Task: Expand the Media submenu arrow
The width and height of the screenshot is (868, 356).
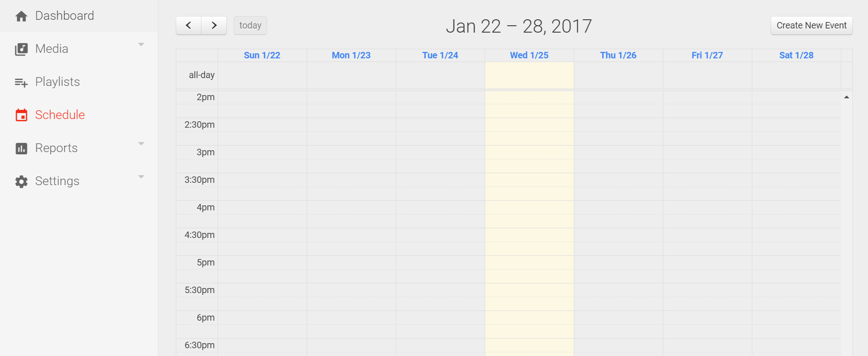Action: click(x=141, y=45)
